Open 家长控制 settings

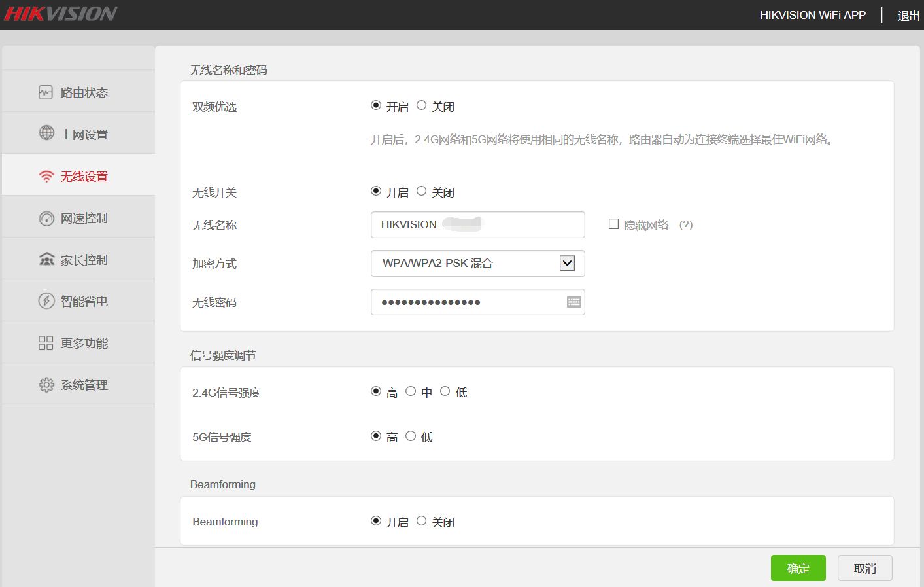pos(78,258)
